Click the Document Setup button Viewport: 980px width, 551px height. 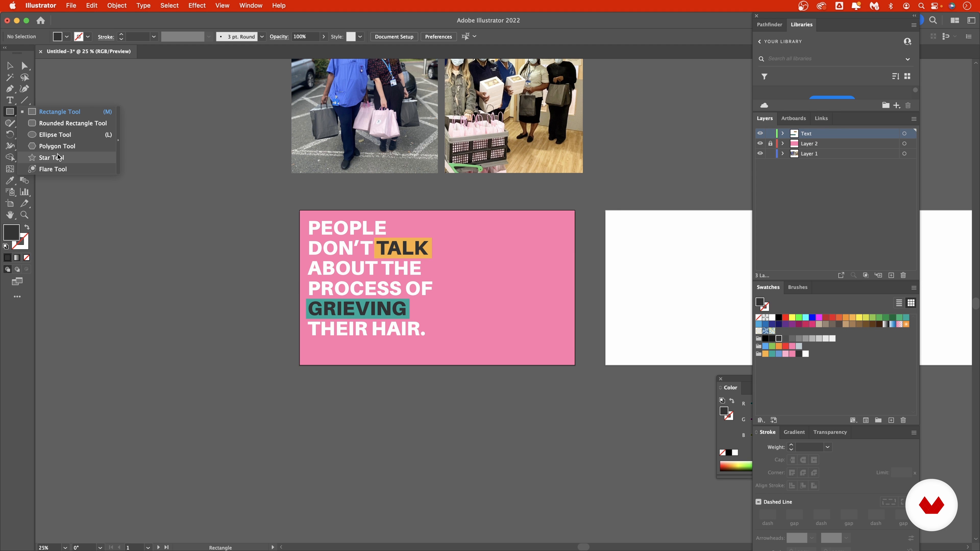pyautogui.click(x=394, y=36)
